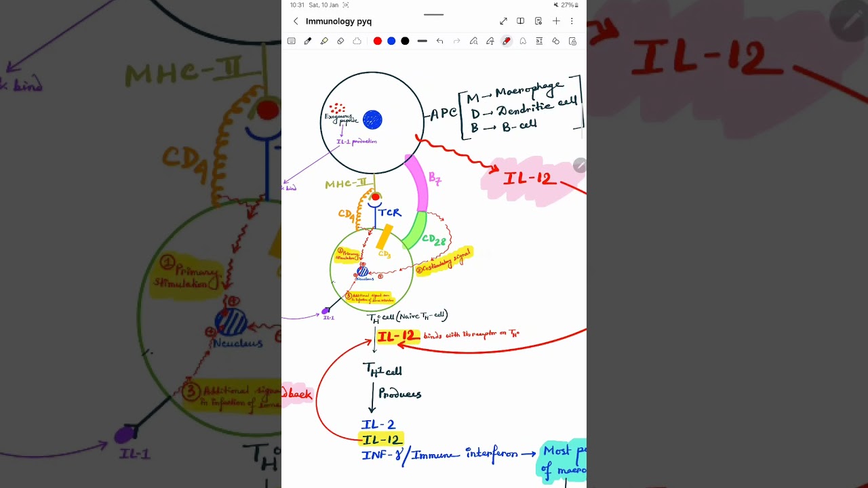Tap the shape recognition tool icon
This screenshot has height=488, width=868.
[x=473, y=41]
